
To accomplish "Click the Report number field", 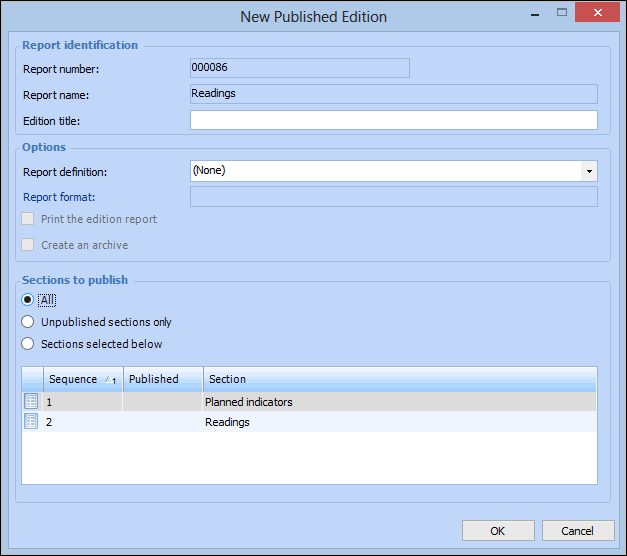I will [299, 68].
